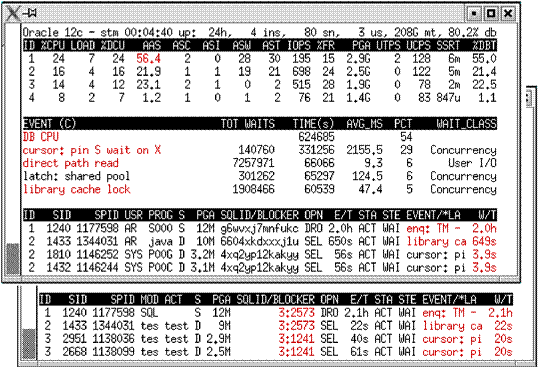Click the front terminal's scrollbar thumb

point(13,259)
